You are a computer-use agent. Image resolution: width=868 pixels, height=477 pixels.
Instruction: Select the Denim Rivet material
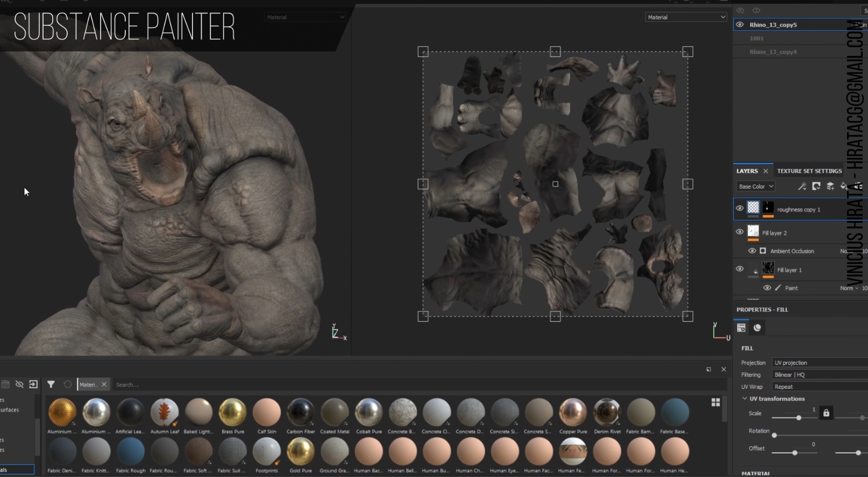607,412
